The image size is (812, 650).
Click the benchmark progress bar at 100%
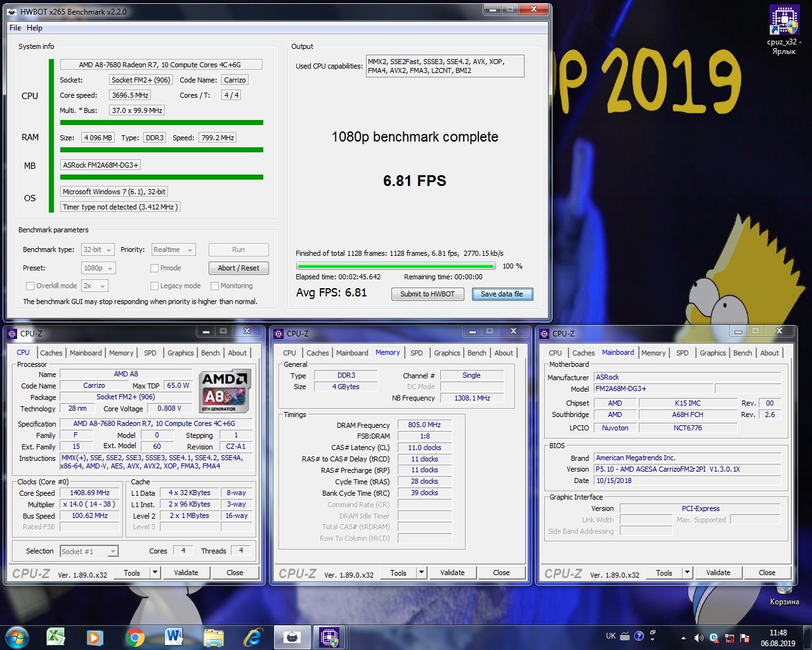396,267
